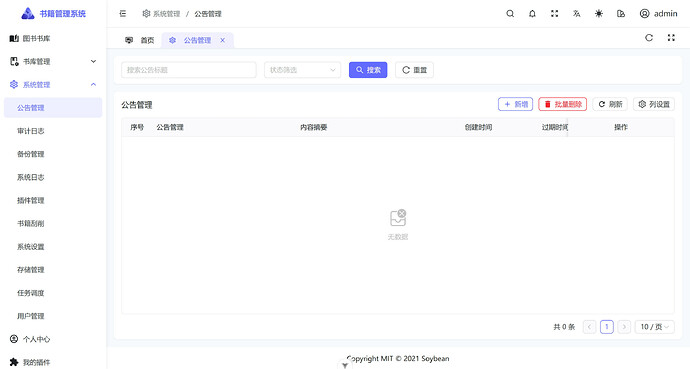Maximize content via tab bar expand icon
690x369 pixels.
(671, 38)
